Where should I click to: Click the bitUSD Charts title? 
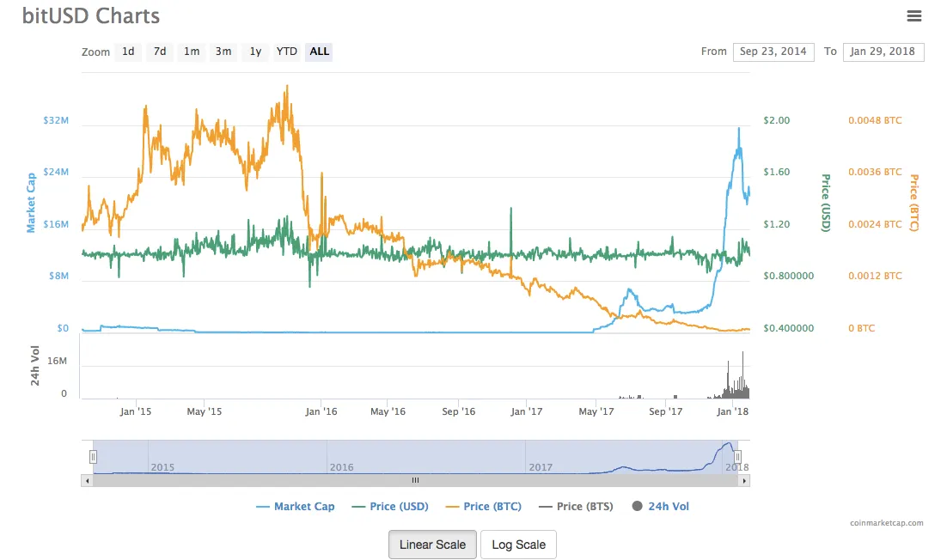pyautogui.click(x=90, y=15)
